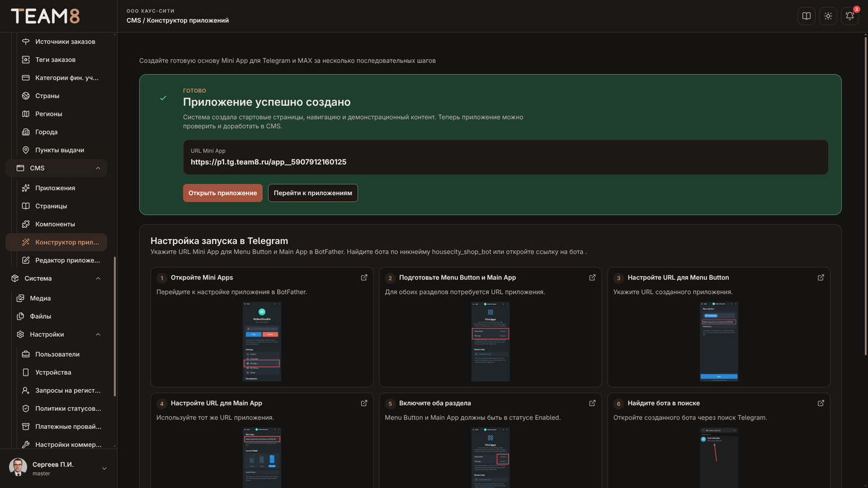The height and width of the screenshot is (488, 868).
Task: Open Пункты выдачи sidebar item
Action: tap(59, 150)
